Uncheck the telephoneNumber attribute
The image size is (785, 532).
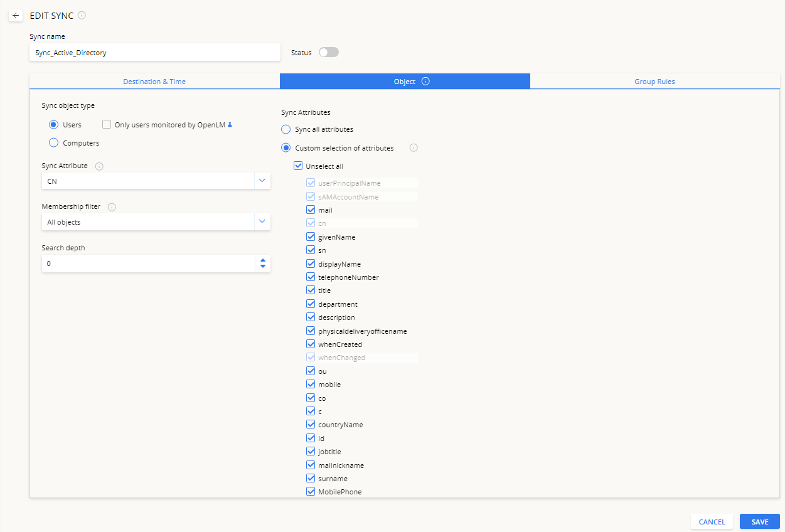311,277
